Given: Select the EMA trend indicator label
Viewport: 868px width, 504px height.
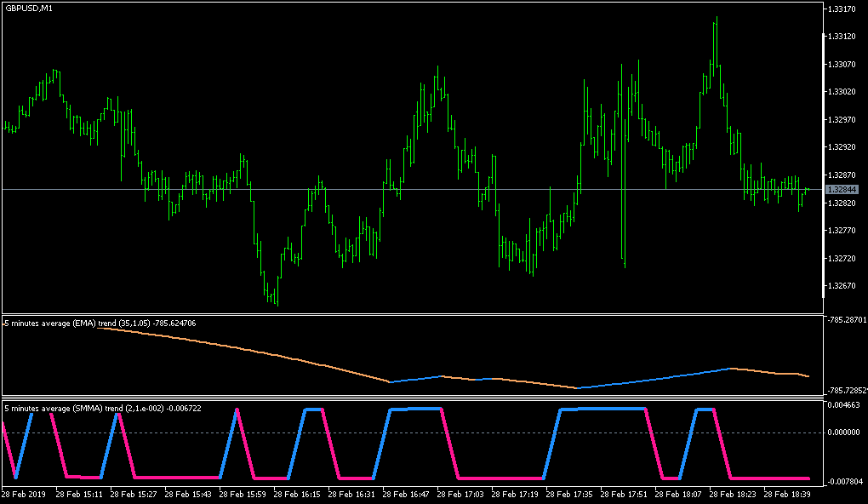Looking at the screenshot, I should 99,323.
